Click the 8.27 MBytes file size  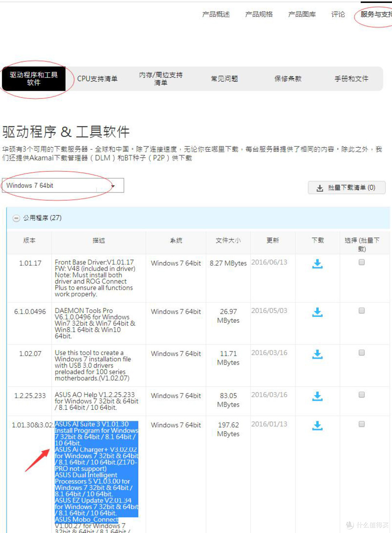click(228, 263)
